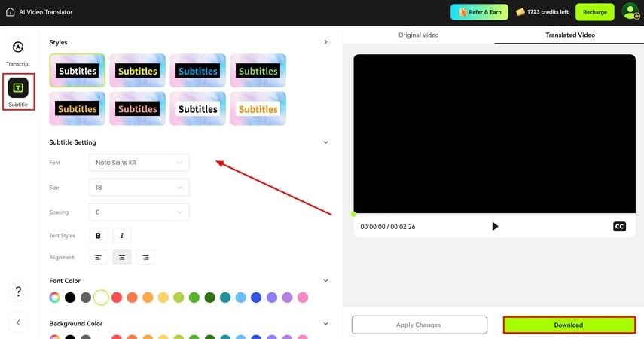Screen dimensions: 644x339
Task: Click the black video preview area
Action: (495, 134)
